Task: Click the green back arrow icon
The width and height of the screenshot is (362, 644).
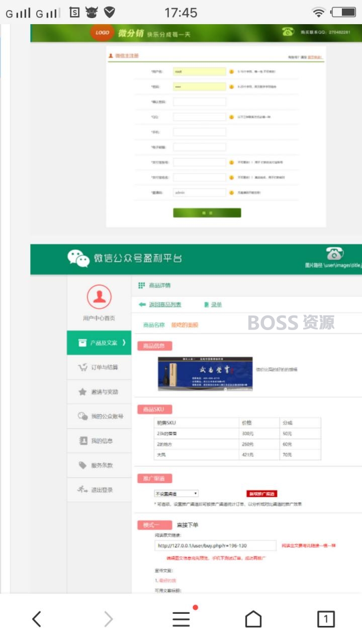Action: [x=142, y=304]
